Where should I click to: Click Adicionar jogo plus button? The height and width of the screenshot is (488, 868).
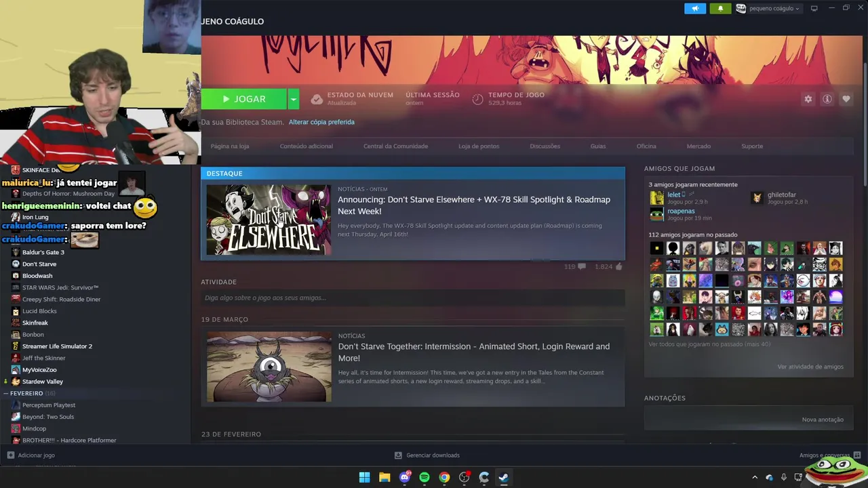pyautogui.click(x=11, y=455)
